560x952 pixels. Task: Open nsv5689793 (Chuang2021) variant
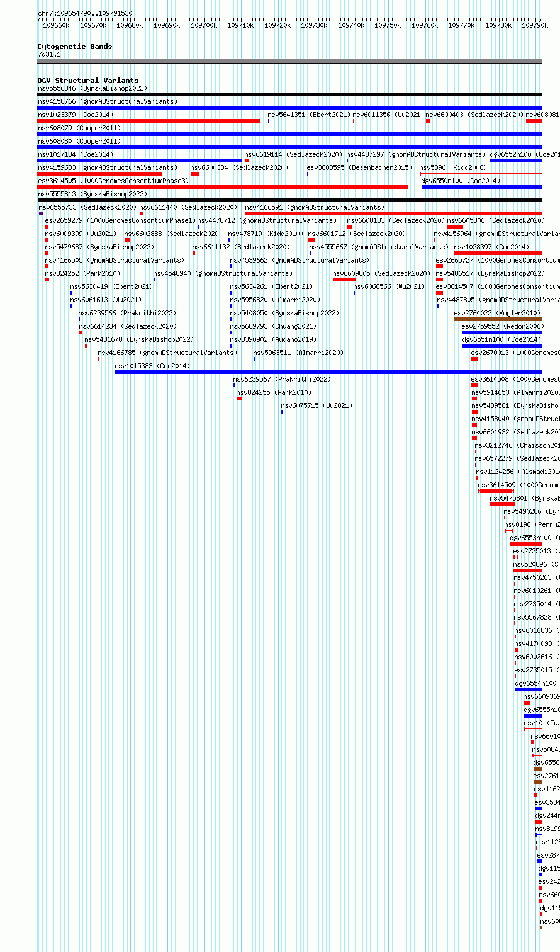(x=273, y=326)
